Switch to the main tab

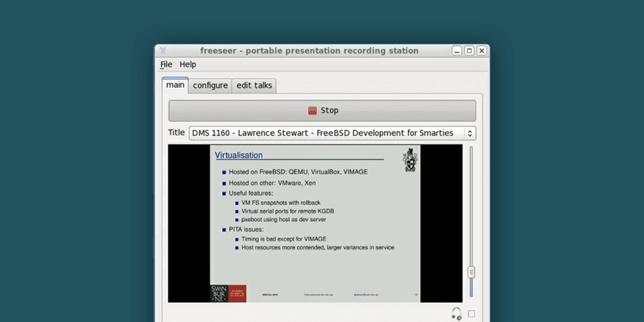pyautogui.click(x=175, y=85)
